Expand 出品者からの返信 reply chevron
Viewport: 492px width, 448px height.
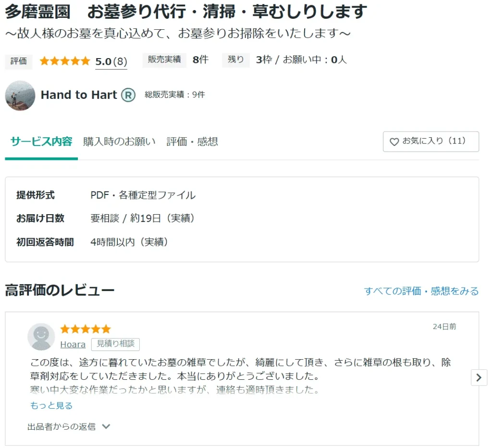point(106,426)
